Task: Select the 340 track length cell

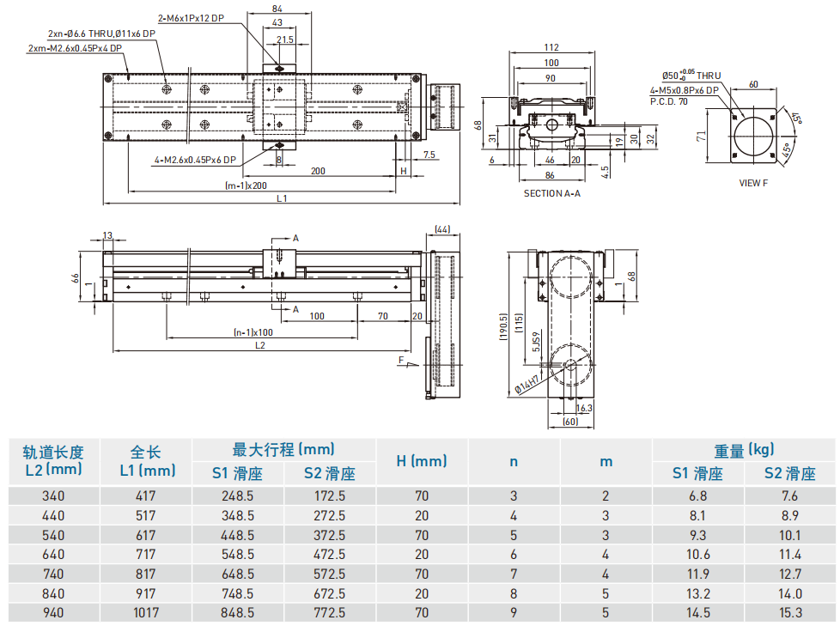Action: 53,496
